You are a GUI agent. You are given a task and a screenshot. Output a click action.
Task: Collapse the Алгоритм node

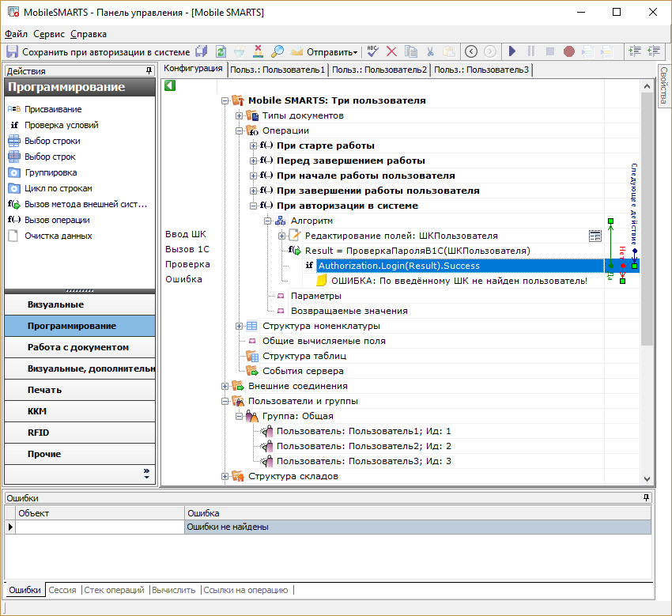tap(267, 221)
